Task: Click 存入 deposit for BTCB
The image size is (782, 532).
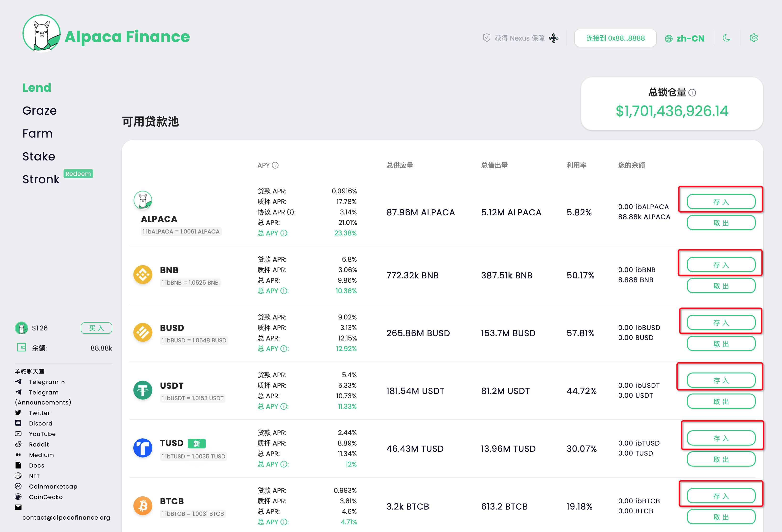Action: tap(721, 496)
